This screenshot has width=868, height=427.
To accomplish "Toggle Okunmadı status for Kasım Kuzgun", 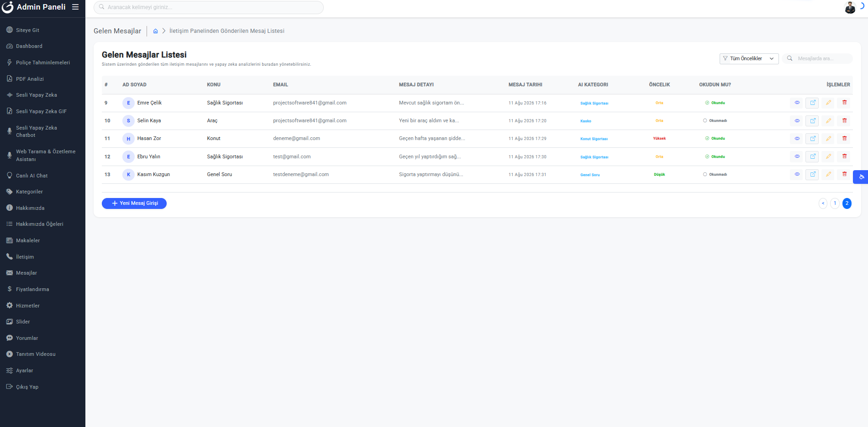I will tap(715, 175).
